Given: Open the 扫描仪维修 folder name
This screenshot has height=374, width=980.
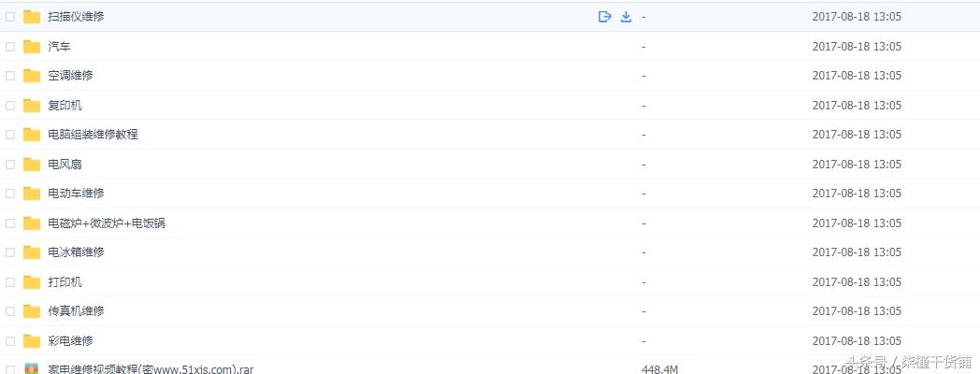Looking at the screenshot, I should coord(77,17).
